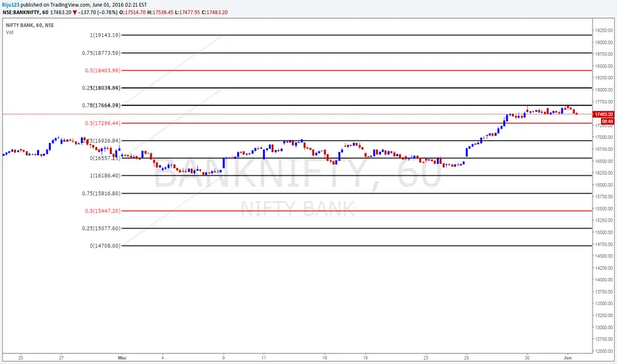Viewport: 617px width, 364px height.
Task: Click the 11 date label on time axis
Action: 263,357
